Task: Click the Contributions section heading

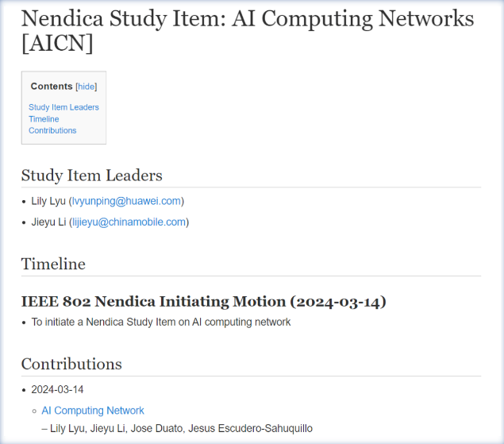Action: 71,364
